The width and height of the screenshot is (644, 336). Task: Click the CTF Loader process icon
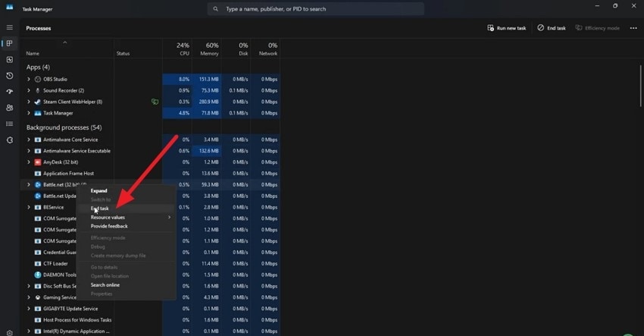pos(38,264)
